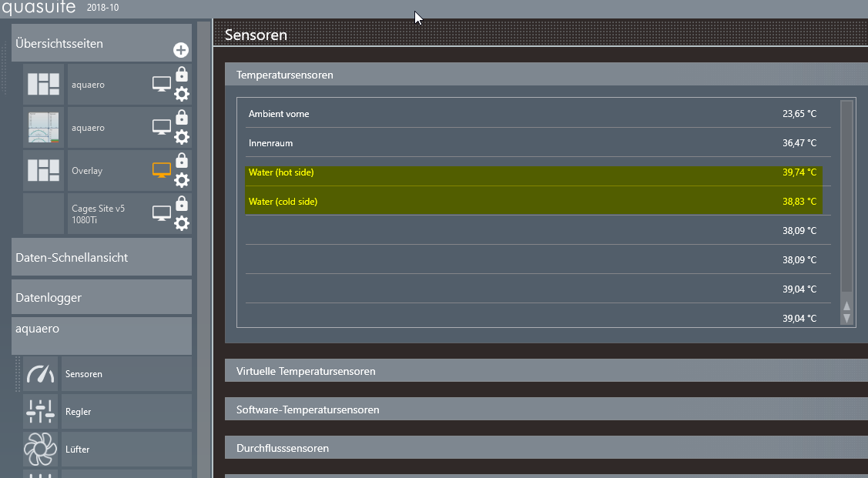The height and width of the screenshot is (478, 868).
Task: Open the Overlay page thumbnail
Action: [43, 170]
